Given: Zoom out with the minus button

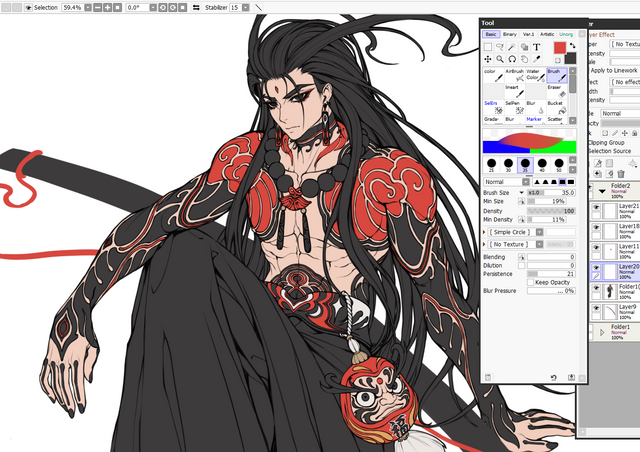Looking at the screenshot, I should [98, 7].
